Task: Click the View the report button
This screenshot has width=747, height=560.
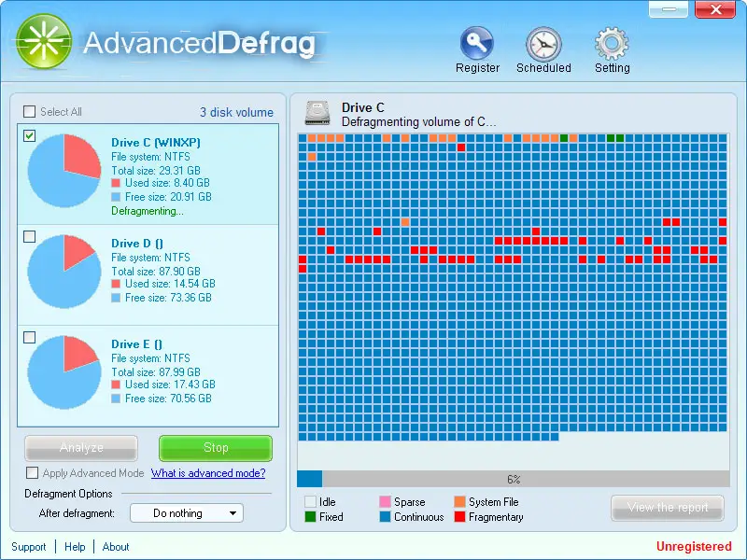Action: tap(668, 508)
